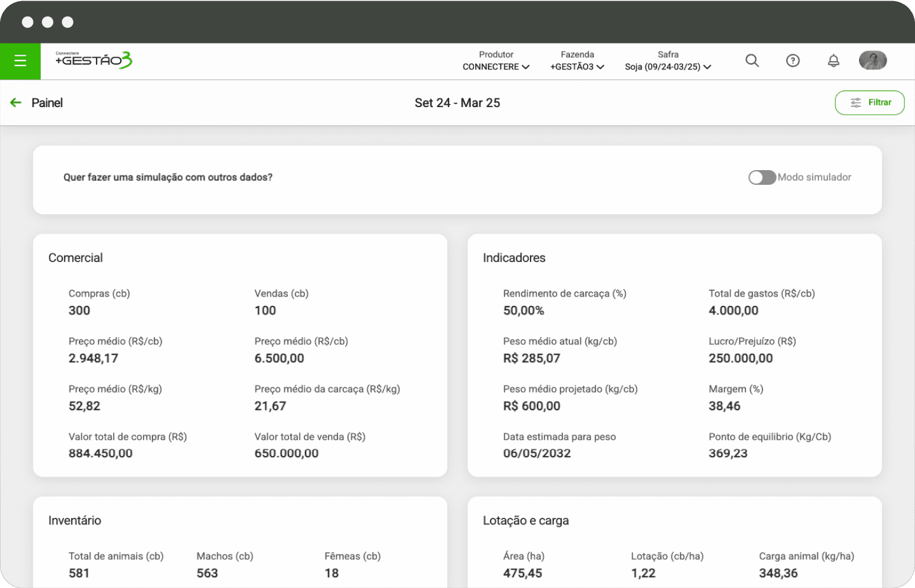915x588 pixels.
Task: Click the Comercial card heading
Action: point(75,258)
